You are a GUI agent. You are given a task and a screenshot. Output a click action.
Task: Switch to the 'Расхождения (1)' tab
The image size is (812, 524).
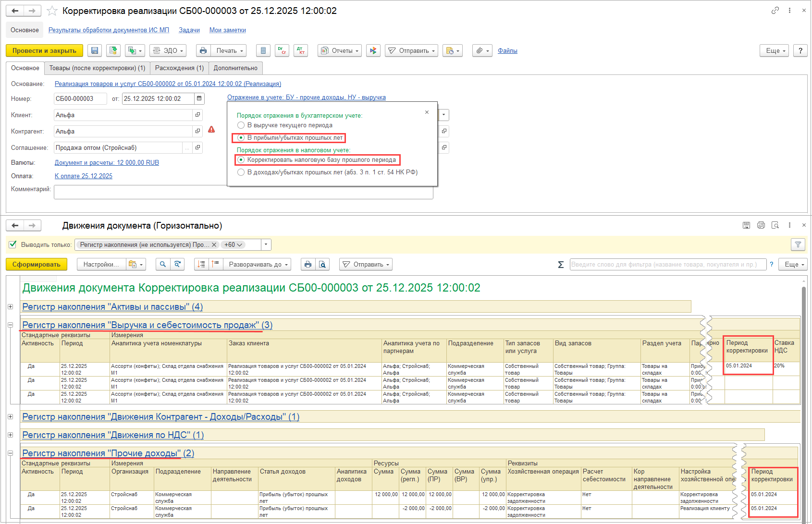click(x=179, y=68)
